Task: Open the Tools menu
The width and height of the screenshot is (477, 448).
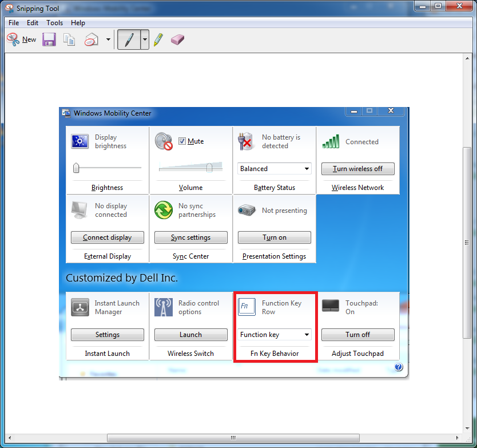Action: pyautogui.click(x=54, y=23)
